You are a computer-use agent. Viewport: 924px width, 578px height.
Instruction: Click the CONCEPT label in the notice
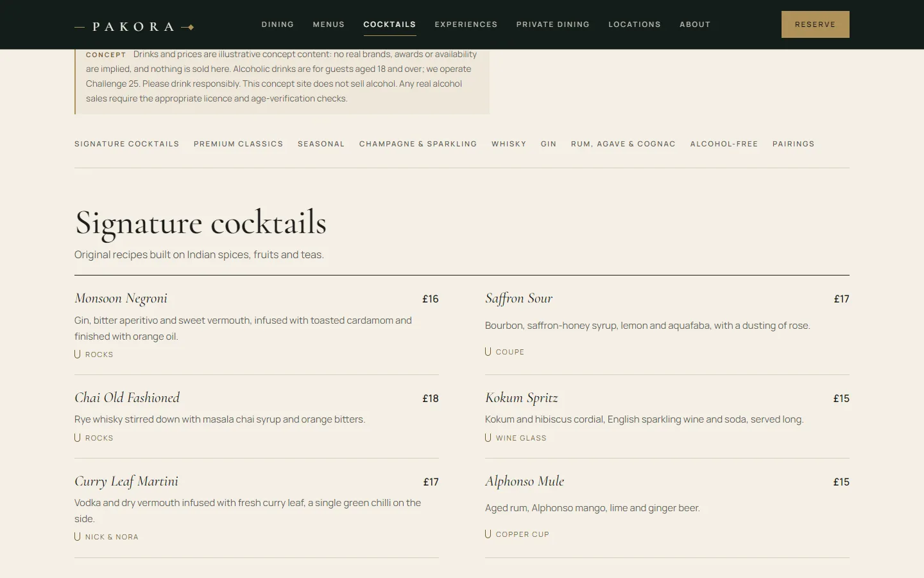(x=106, y=55)
